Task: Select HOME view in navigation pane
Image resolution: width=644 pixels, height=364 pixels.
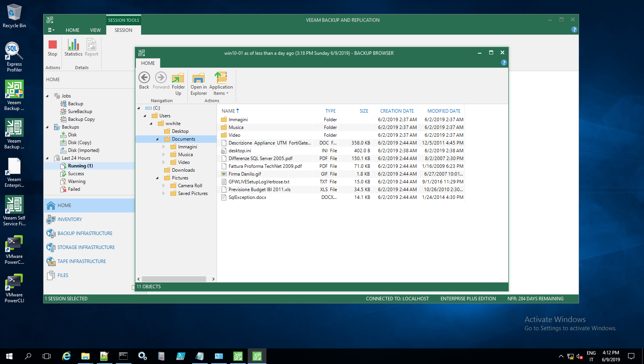Action: click(89, 206)
